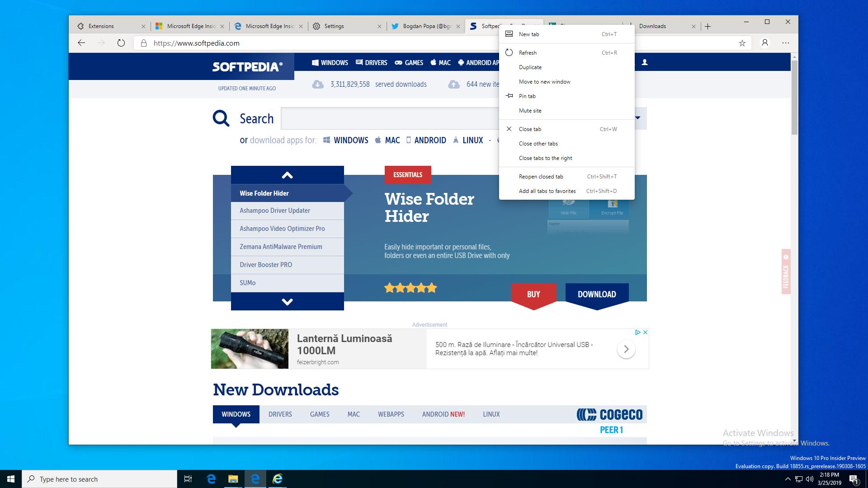Close the Bogdan Popa Twitter tab

458,26
